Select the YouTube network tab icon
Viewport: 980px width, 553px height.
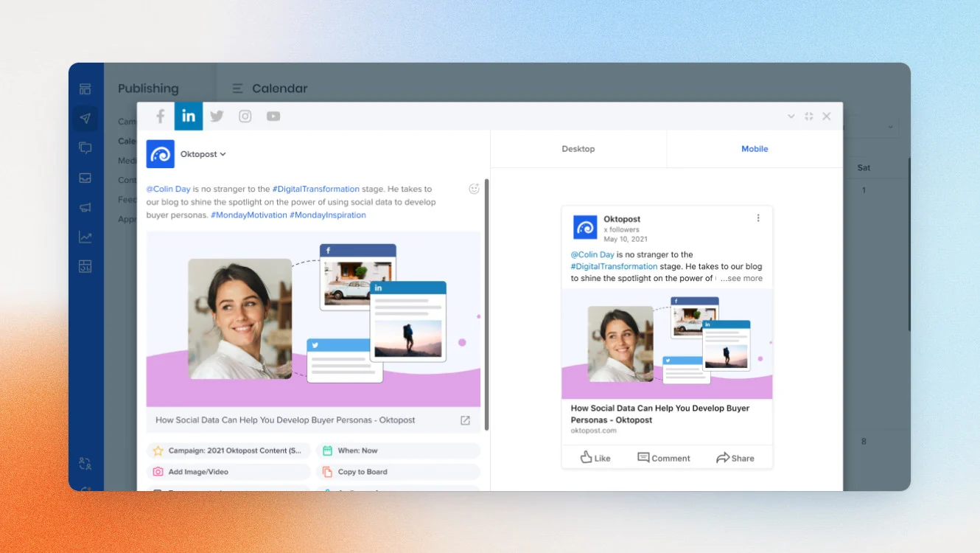point(273,116)
